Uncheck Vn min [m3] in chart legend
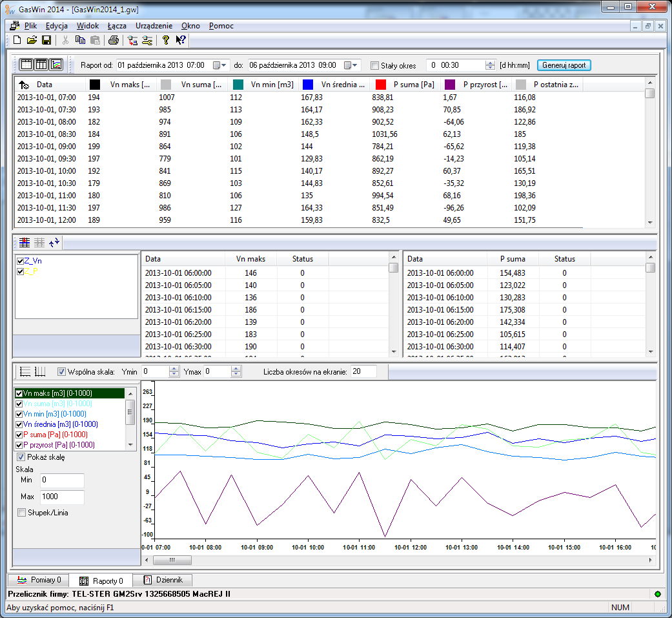The width and height of the screenshot is (672, 618). 19,414
